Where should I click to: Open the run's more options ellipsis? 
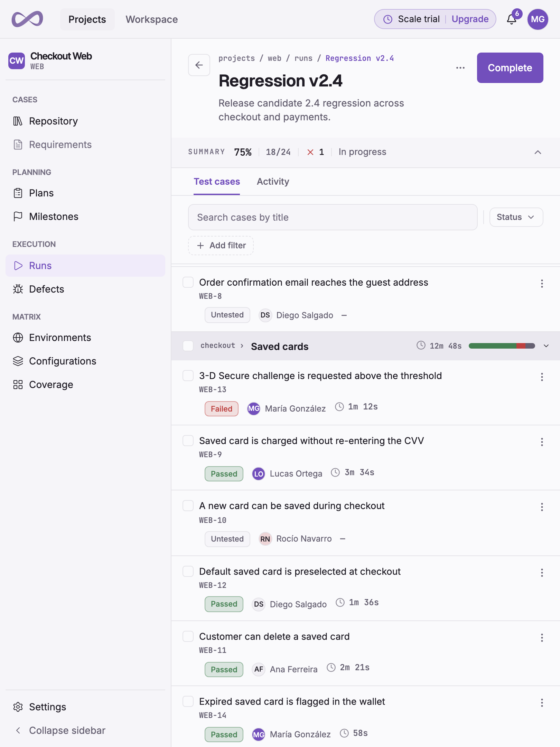tap(460, 68)
